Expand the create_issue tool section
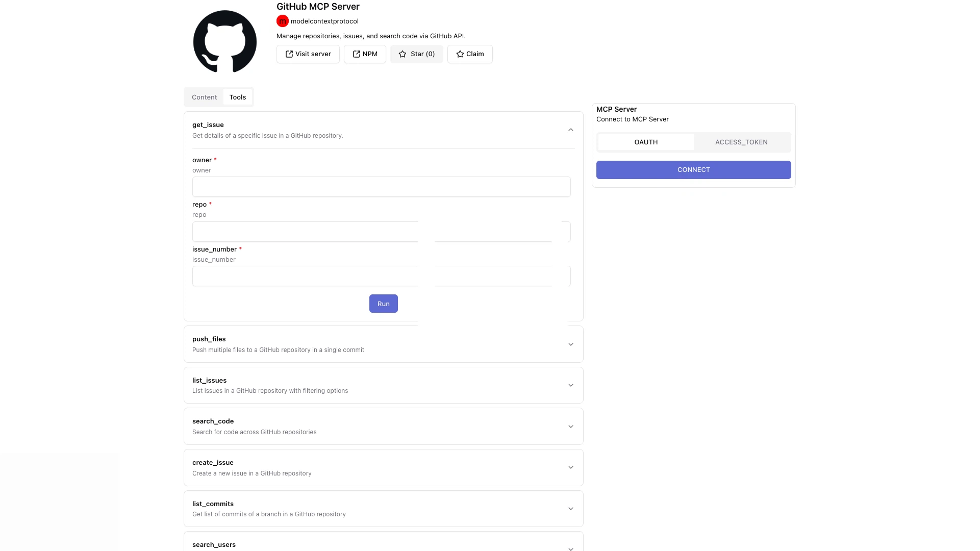This screenshot has width=980, height=551. pos(570,467)
